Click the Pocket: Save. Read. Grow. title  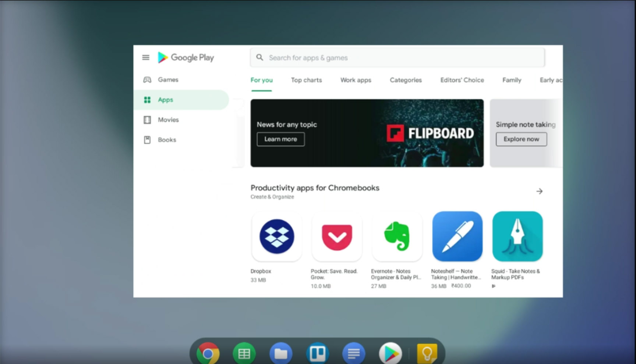pos(334,274)
